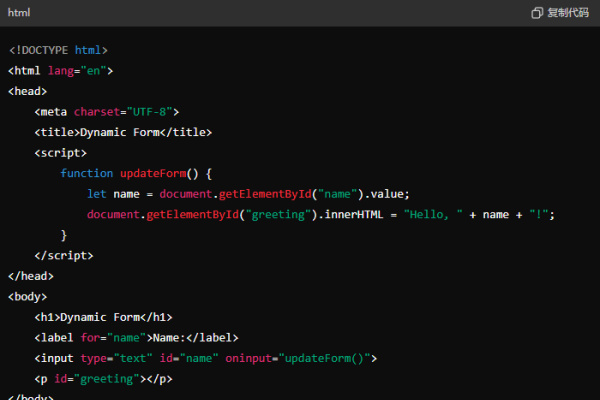600x400 pixels.
Task: Click the 复制代码 copy code button text
Action: click(568, 13)
